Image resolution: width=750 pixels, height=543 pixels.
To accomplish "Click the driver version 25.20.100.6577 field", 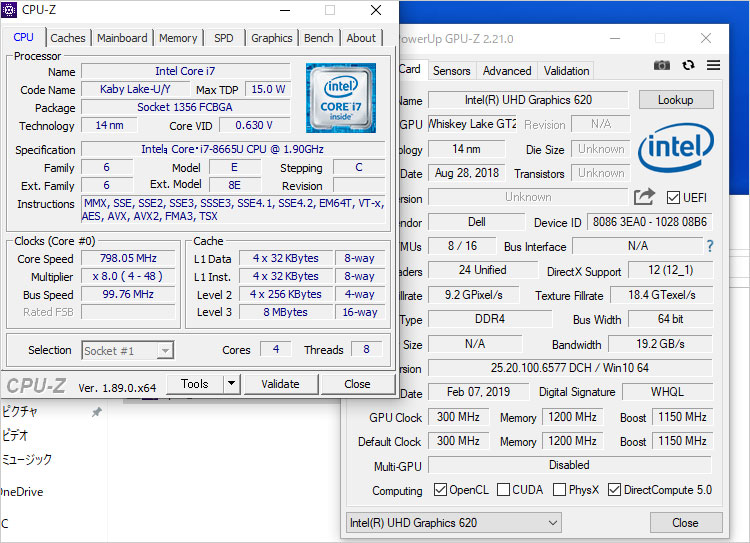I will [570, 367].
